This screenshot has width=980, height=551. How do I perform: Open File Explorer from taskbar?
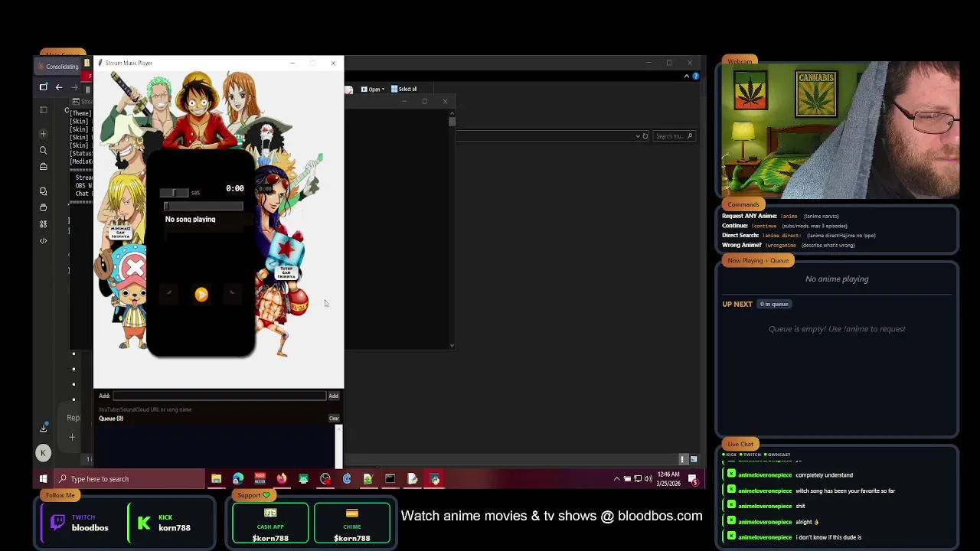[216, 479]
